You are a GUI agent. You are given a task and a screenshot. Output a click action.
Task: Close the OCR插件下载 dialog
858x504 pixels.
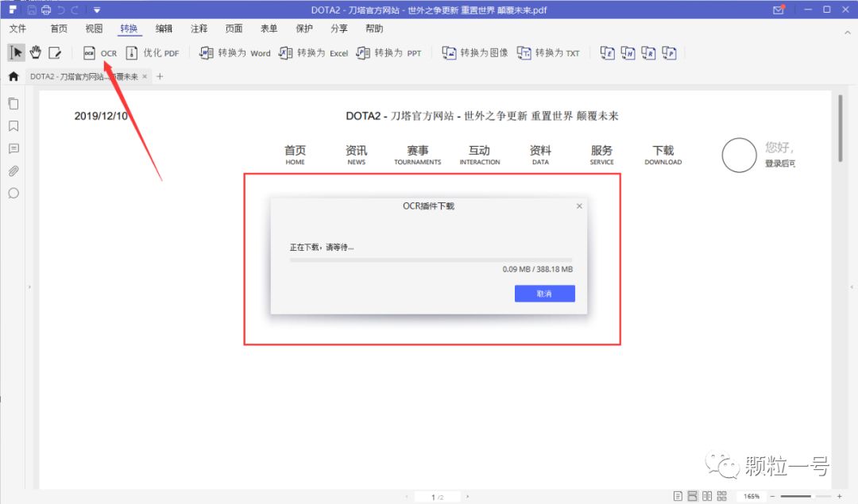tap(579, 206)
